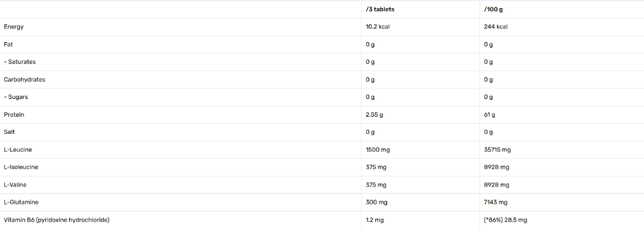Screen dimensions: 644x228
Task: Select the Salt row label
Action: (x=9, y=132)
